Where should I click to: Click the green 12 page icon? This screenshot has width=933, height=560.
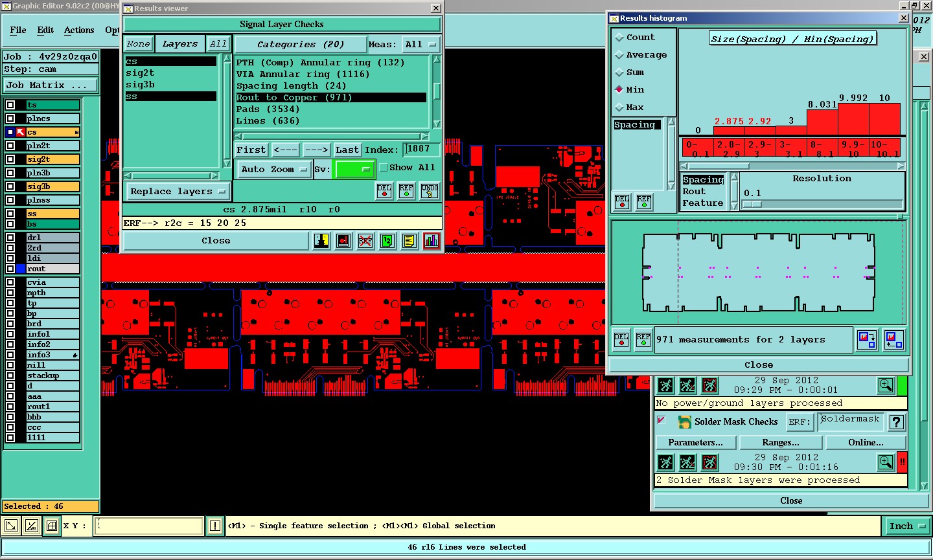pyautogui.click(x=387, y=241)
